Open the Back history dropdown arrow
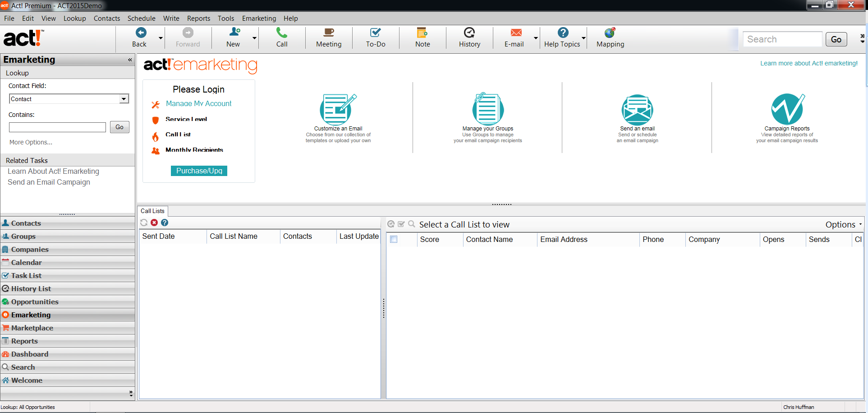Viewport: 868px width, 413px height. (161, 38)
